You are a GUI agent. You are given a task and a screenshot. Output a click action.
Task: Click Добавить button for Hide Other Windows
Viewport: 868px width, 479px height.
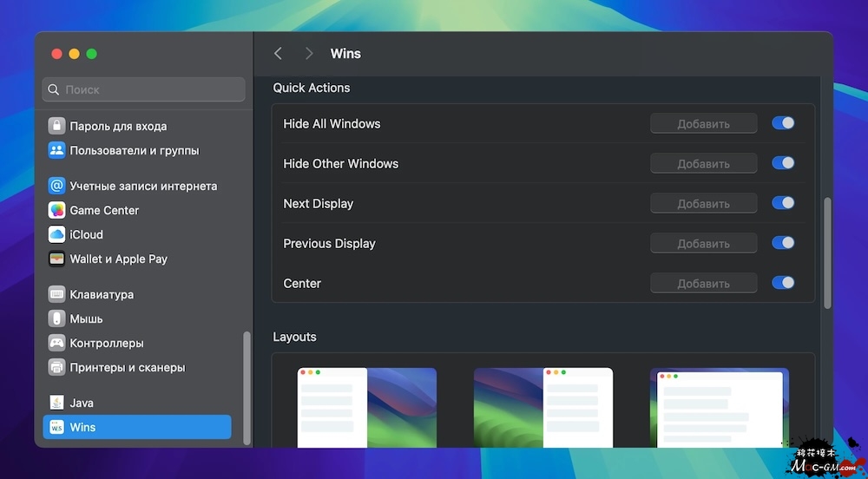click(703, 164)
